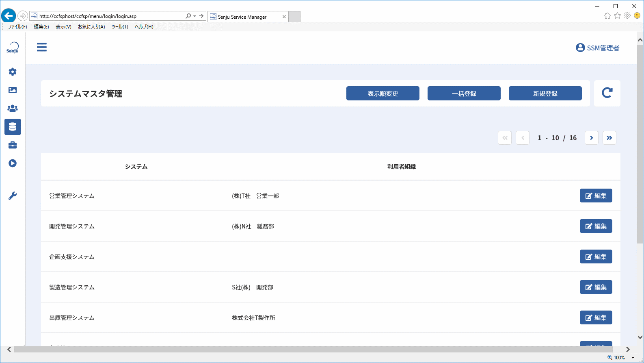
Task: Jump to last page double arrow
Action: tap(609, 138)
